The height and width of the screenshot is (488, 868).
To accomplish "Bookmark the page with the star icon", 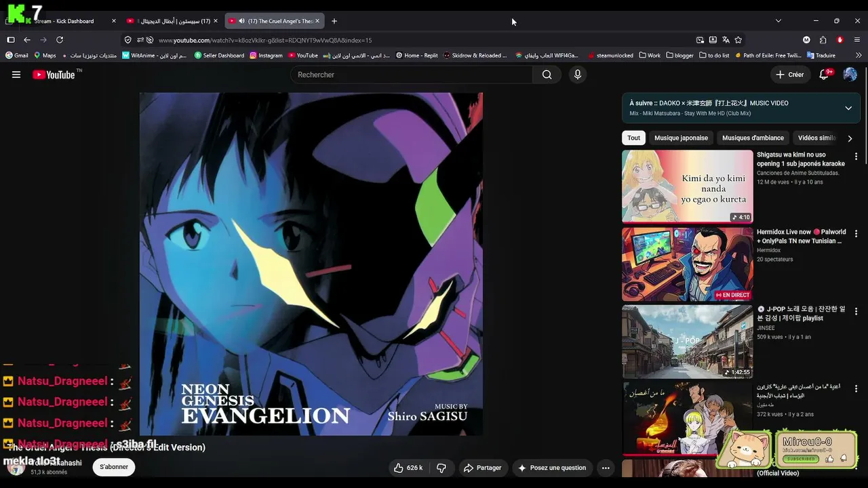I will coord(738,40).
